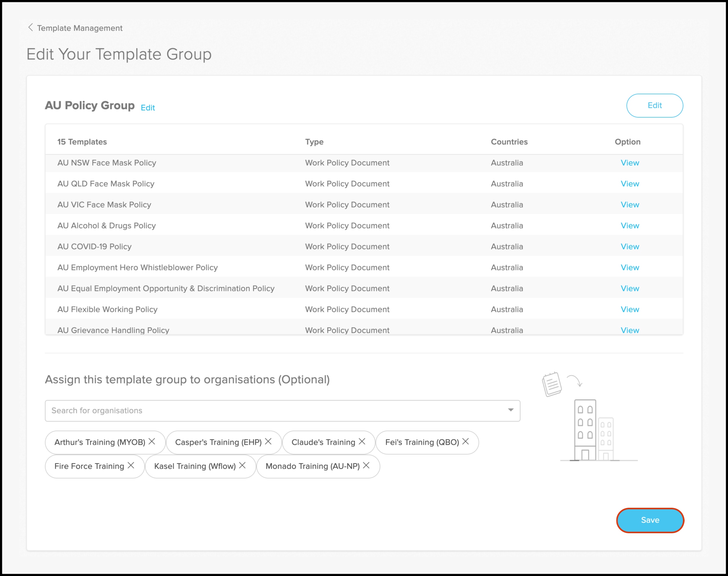The height and width of the screenshot is (576, 728).
Task: Go back to Template Management
Action: point(80,28)
